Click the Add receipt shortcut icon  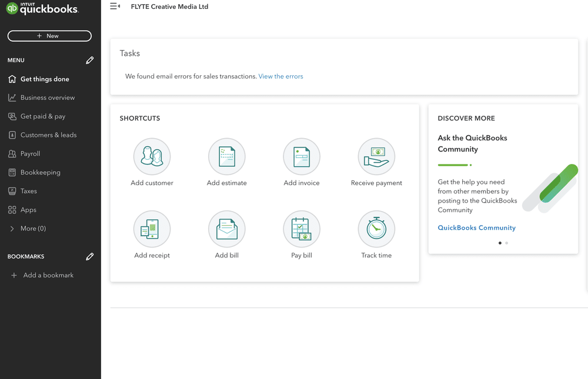pos(152,229)
